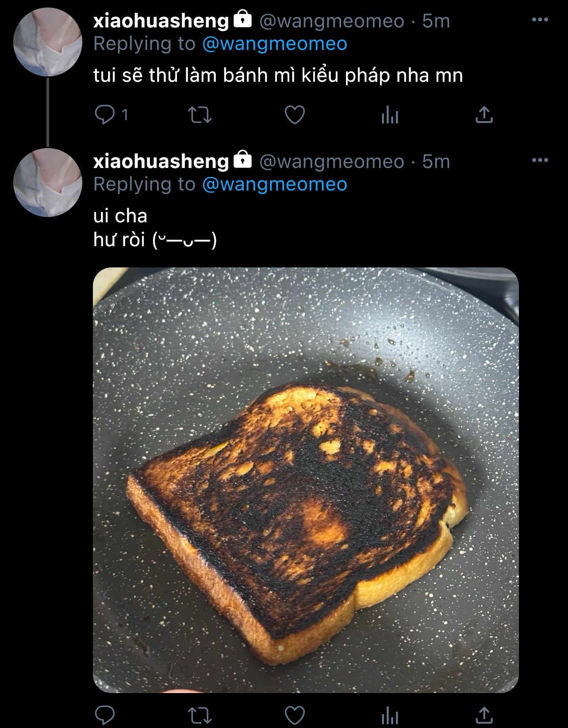Retweet the burnt toast tweet
Image resolution: width=568 pixels, height=728 pixels.
click(200, 715)
